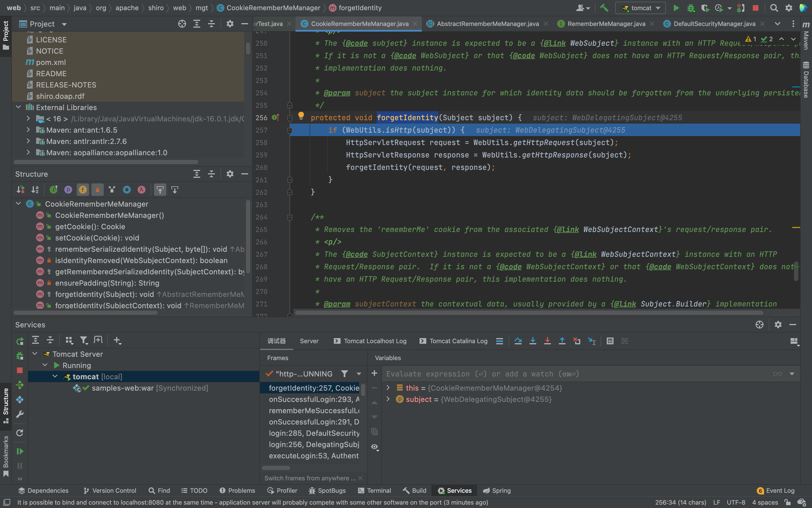Open Problems tool window
812x508 pixels.
tap(237, 491)
